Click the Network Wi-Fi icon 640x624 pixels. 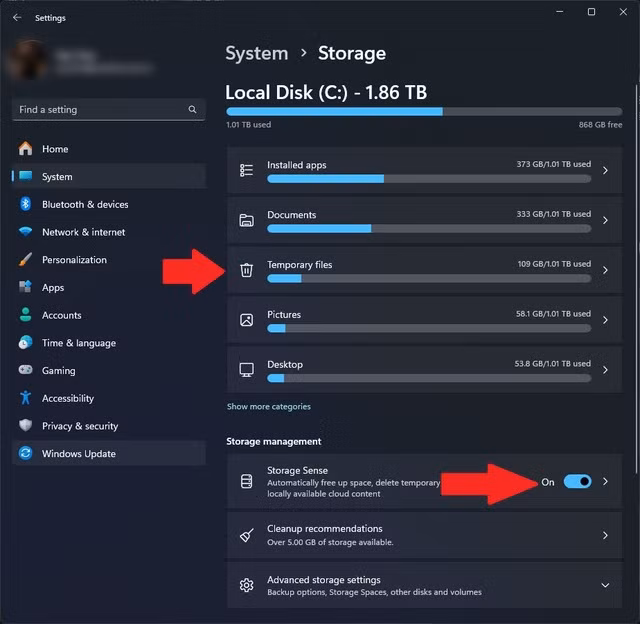tap(25, 231)
